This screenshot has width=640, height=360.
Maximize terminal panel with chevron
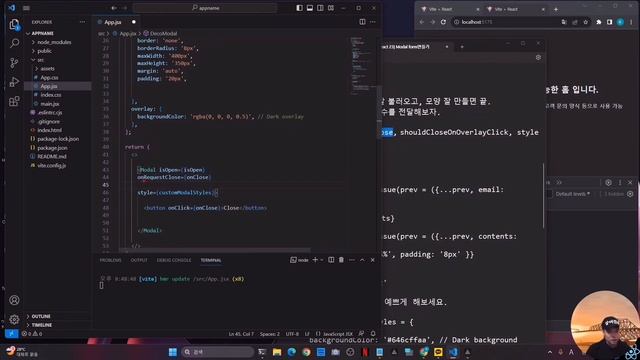coord(362,260)
